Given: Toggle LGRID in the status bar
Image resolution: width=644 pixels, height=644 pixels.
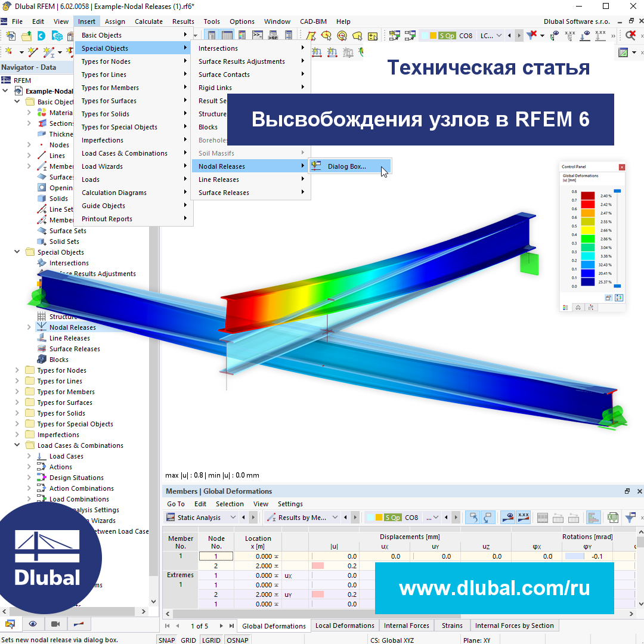Looking at the screenshot, I should (x=211, y=640).
